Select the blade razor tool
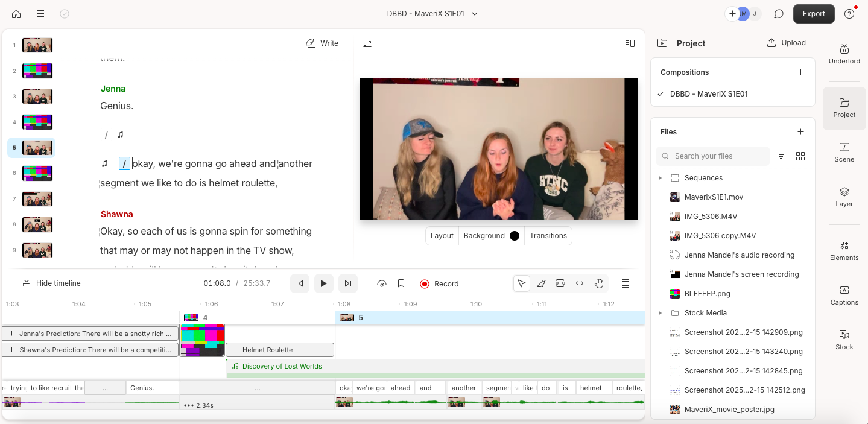This screenshot has height=424, width=868. coord(541,283)
